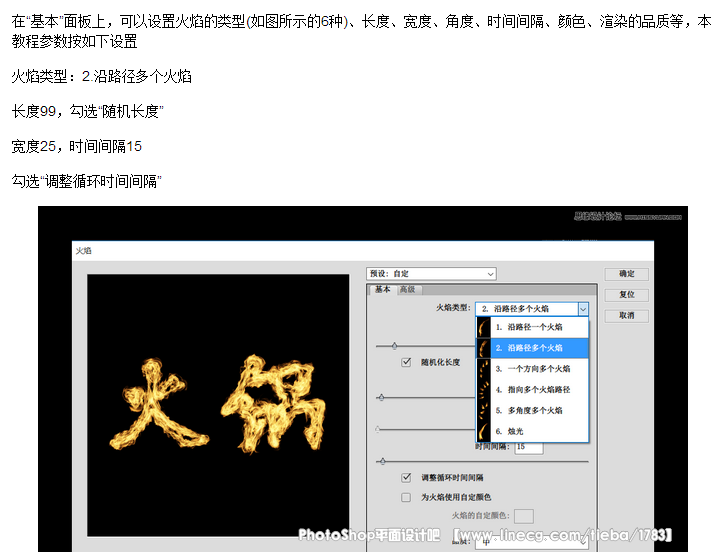Viewport: 722px width, 552px height.
Task: Click the 火焰的自定颜色 swatch
Action: pos(524,516)
